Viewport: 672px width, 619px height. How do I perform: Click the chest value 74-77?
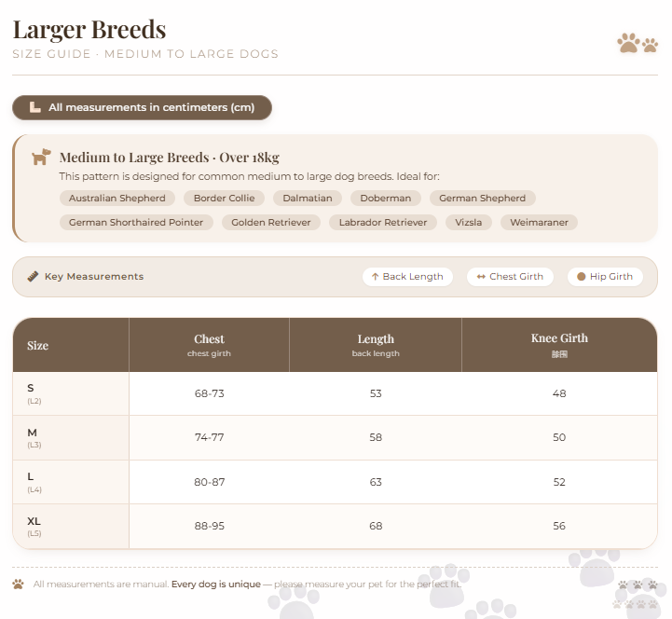(x=209, y=437)
